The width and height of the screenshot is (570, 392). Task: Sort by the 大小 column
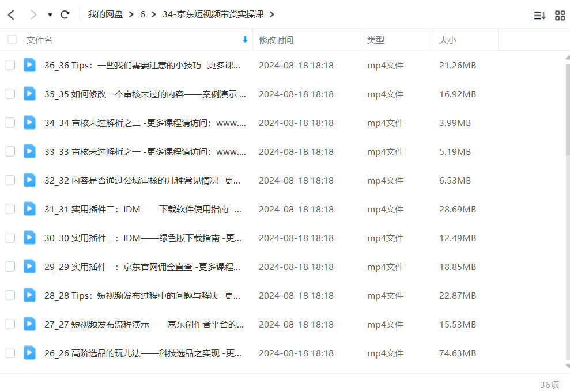[447, 40]
